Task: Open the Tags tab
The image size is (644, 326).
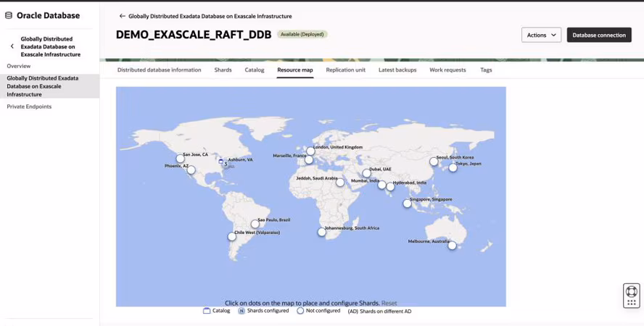Action: (x=486, y=70)
